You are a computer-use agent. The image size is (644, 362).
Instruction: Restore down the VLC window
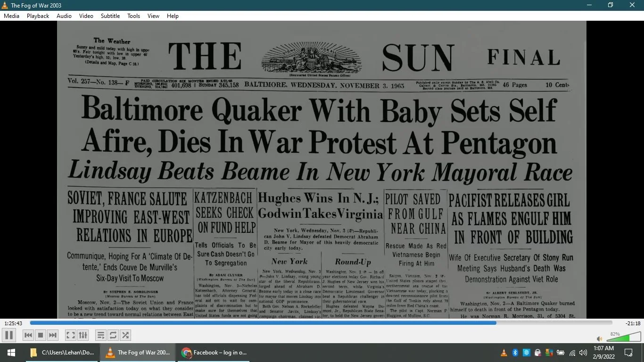tap(611, 5)
